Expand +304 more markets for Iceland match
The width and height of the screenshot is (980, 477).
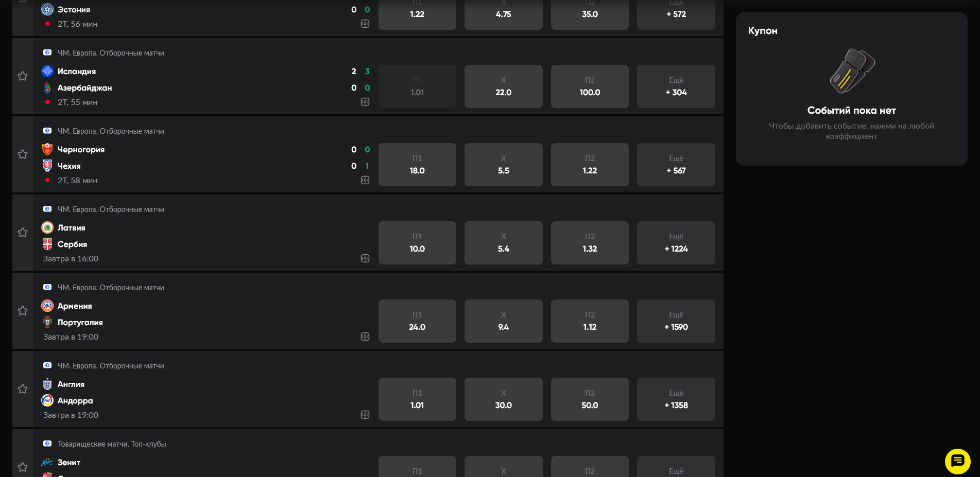pyautogui.click(x=676, y=86)
